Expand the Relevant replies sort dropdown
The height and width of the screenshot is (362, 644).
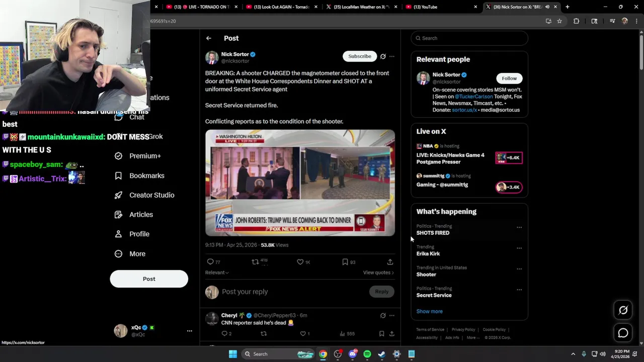click(217, 273)
